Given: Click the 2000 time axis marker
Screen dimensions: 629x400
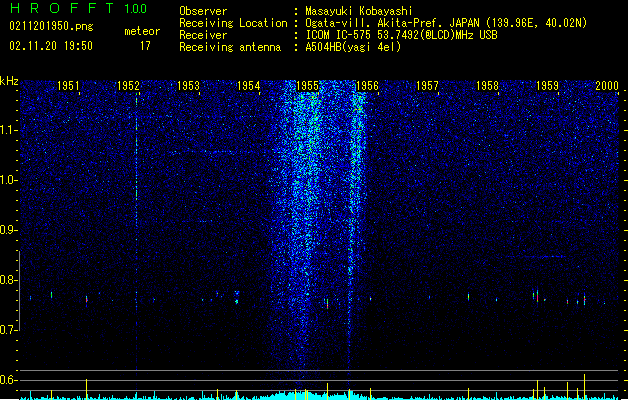Looking at the screenshot, I should pos(607,86).
